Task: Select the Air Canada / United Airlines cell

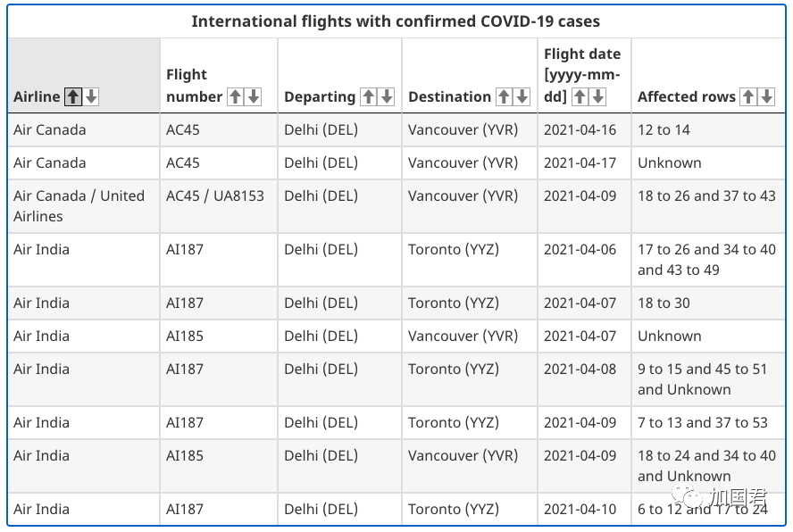Action: point(84,206)
